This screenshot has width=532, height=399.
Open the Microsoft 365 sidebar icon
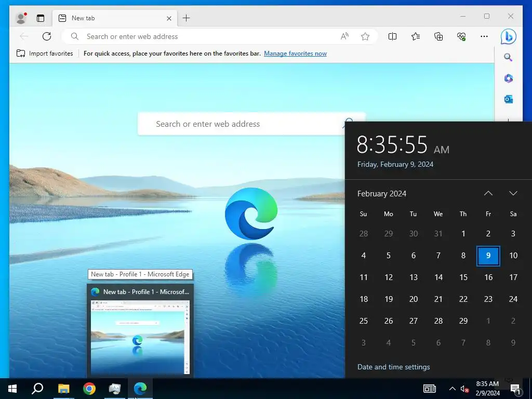coord(508,78)
